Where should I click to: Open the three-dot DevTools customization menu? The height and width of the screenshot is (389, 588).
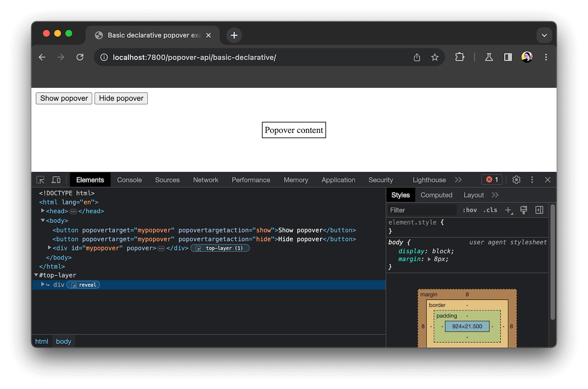(532, 180)
